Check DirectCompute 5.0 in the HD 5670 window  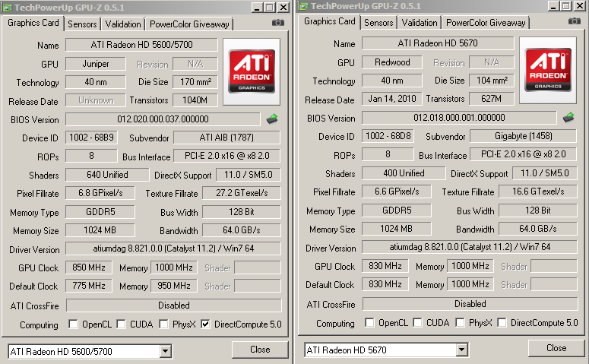click(x=502, y=323)
